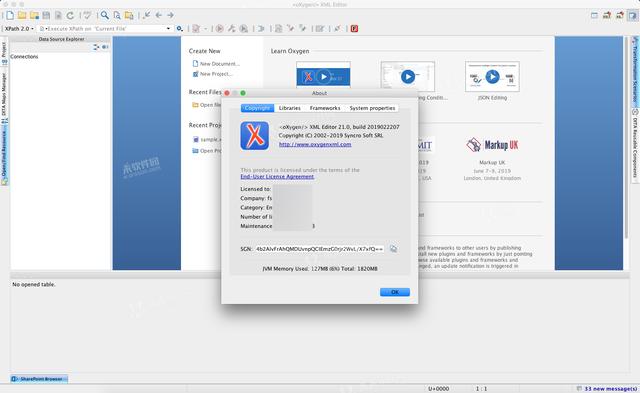This screenshot has width=640, height=393.
Task: Click the 1:1 cursor position indicator
Action: (481, 389)
